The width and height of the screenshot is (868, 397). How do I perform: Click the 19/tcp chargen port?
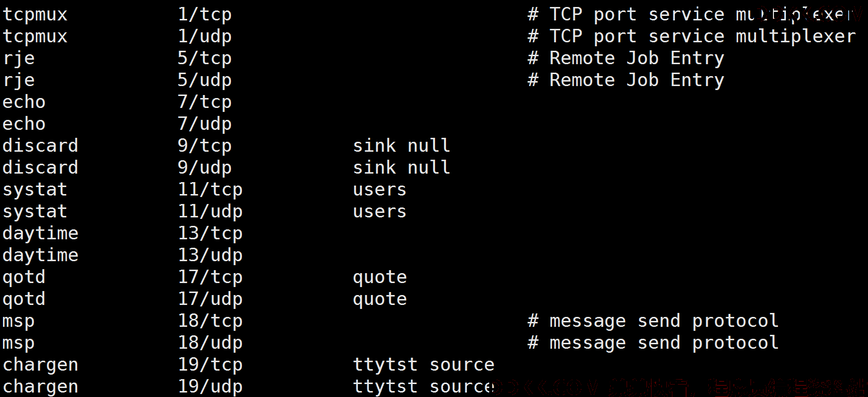click(x=210, y=365)
